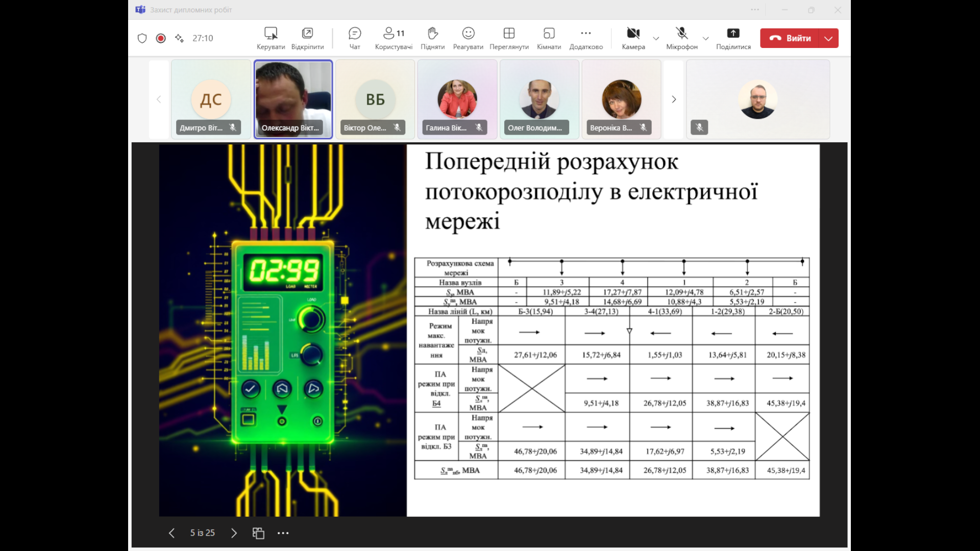Select Галина participant video thumbnail
The image size is (980, 551).
(x=457, y=99)
